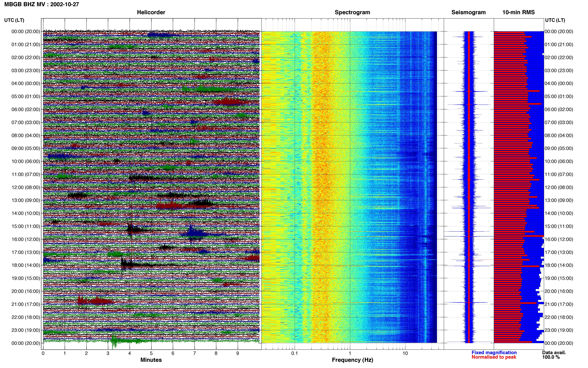Click left time label '20:00 (16:00)'
588x368 pixels.
[x=26, y=291]
